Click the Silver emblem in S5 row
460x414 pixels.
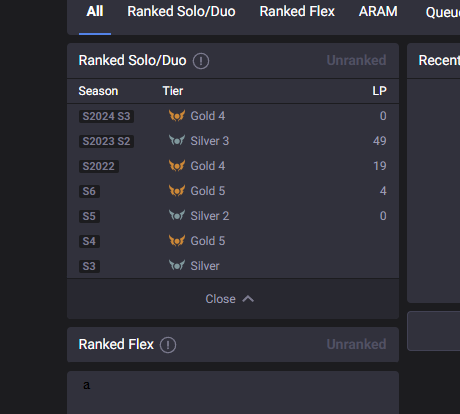click(x=177, y=216)
